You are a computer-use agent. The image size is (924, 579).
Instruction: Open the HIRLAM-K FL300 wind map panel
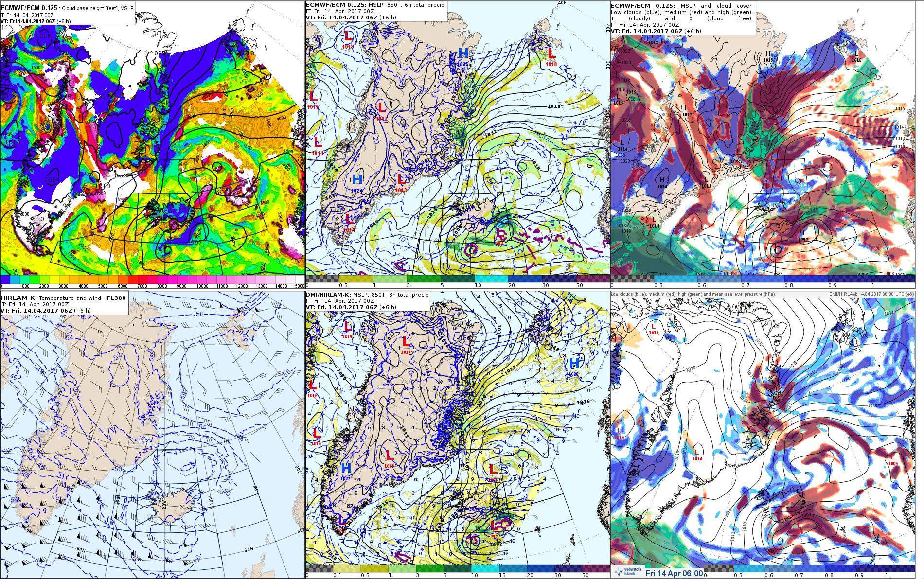pos(152,435)
